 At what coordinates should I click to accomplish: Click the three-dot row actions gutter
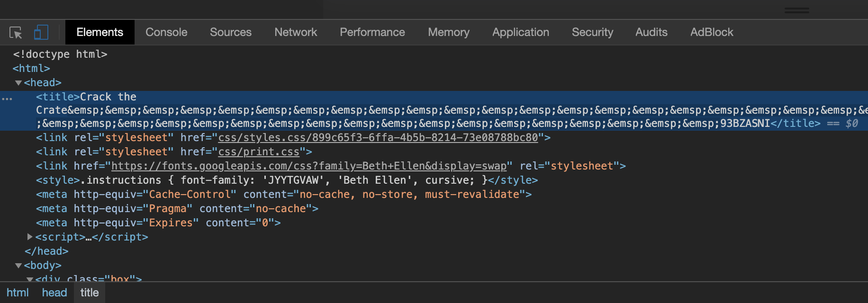7,98
